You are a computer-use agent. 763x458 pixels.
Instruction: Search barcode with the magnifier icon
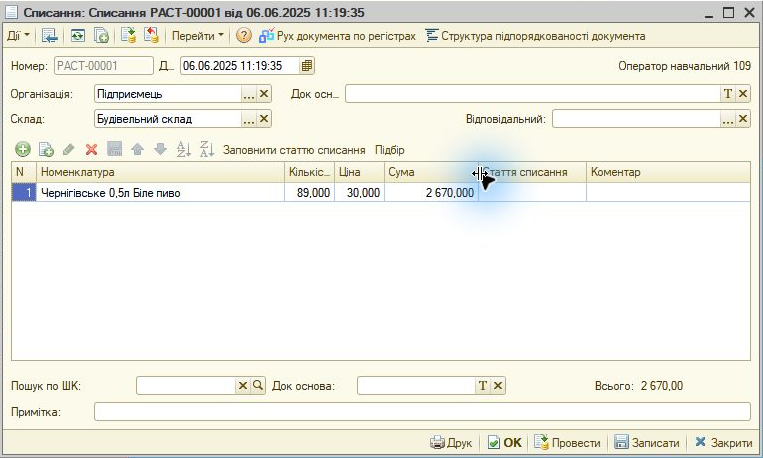(x=258, y=386)
